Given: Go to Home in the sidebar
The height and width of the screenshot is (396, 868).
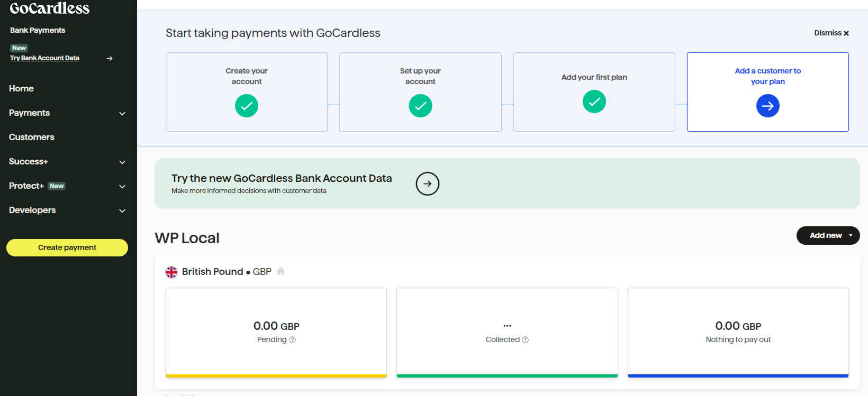Looking at the screenshot, I should pyautogui.click(x=21, y=88).
